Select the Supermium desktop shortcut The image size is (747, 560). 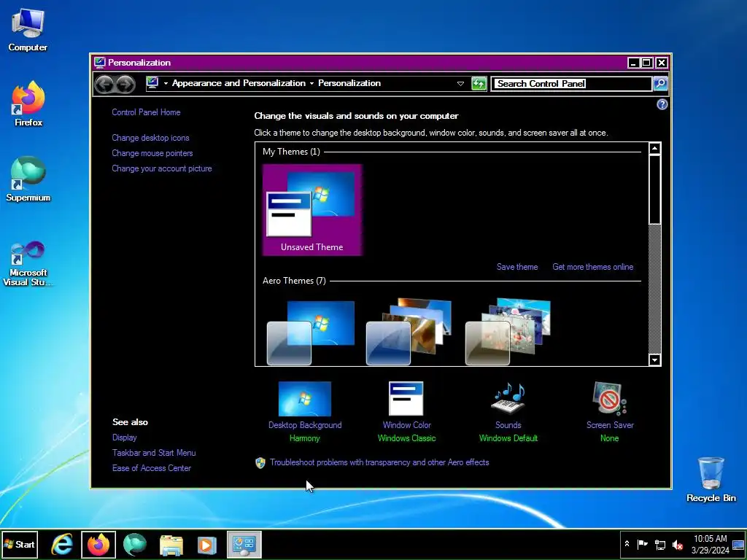pos(28,179)
